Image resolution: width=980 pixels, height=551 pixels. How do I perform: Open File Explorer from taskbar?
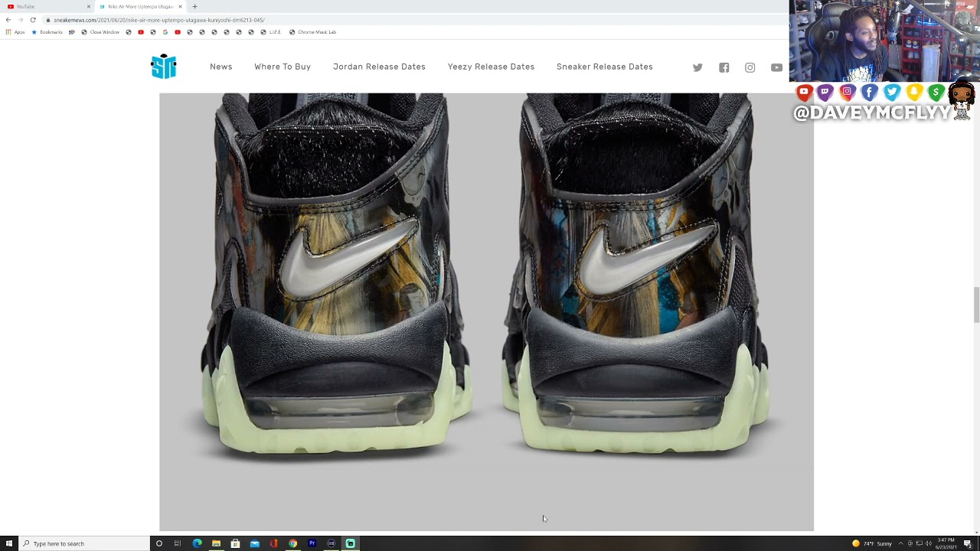tap(216, 543)
